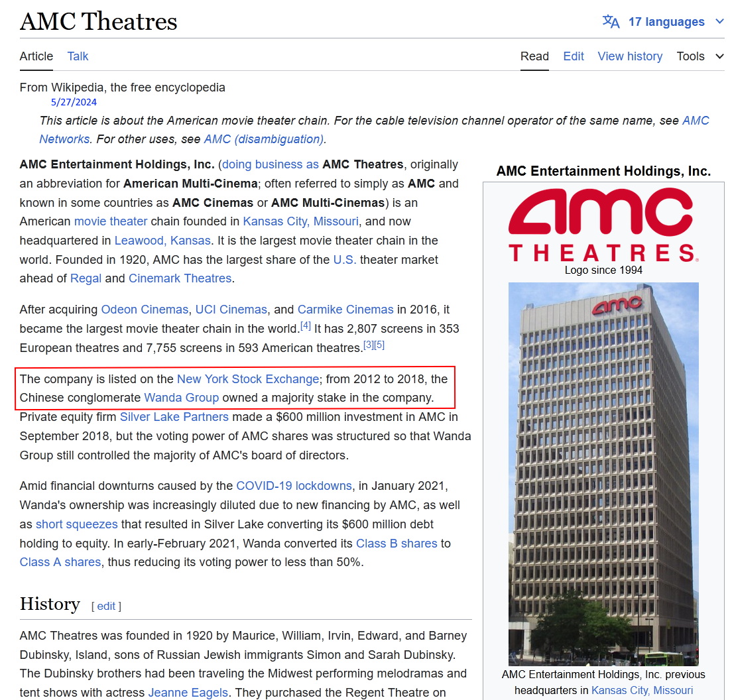Image resolution: width=730 pixels, height=700 pixels.
Task: Click the 5/27/2024 date annotation
Action: point(74,102)
